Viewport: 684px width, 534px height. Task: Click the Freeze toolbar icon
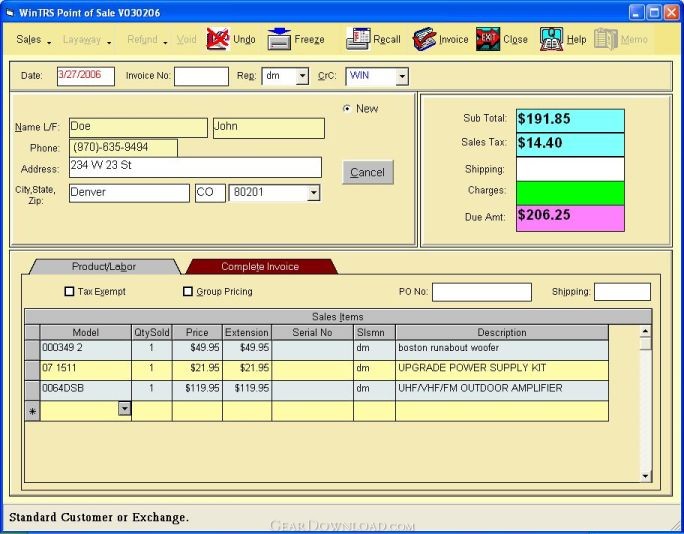tap(279, 39)
